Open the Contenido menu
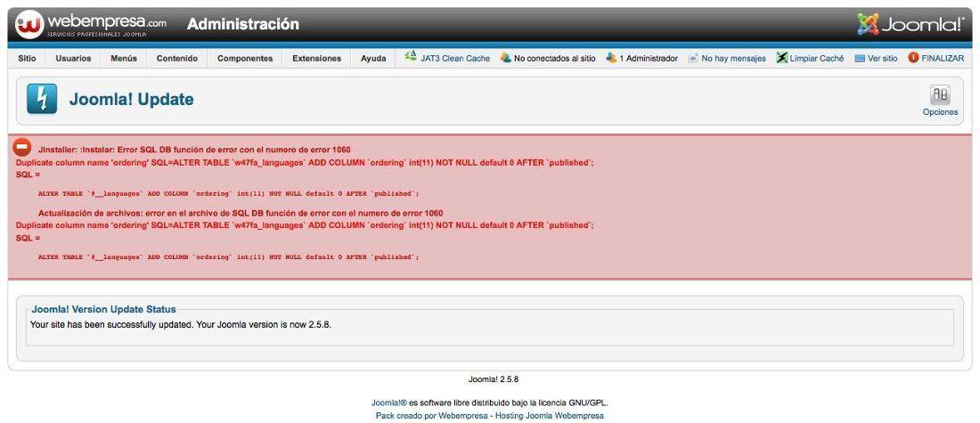 177,58
